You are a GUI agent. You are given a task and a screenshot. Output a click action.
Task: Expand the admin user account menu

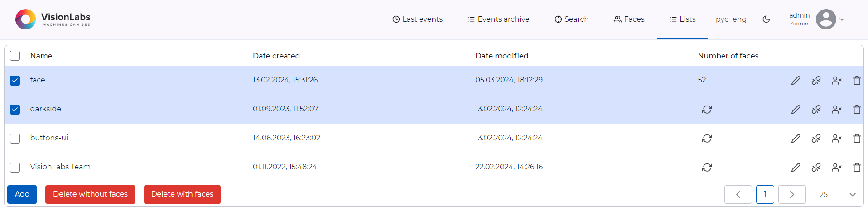[x=842, y=19]
